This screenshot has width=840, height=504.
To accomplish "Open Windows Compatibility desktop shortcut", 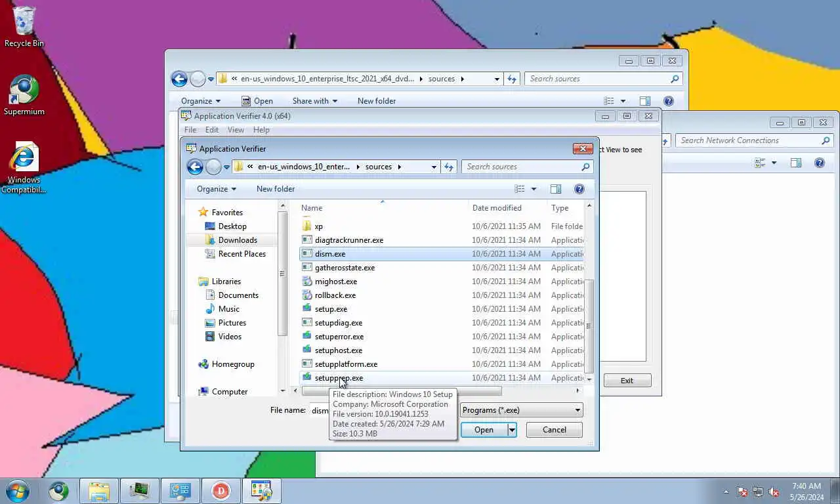I will click(24, 168).
